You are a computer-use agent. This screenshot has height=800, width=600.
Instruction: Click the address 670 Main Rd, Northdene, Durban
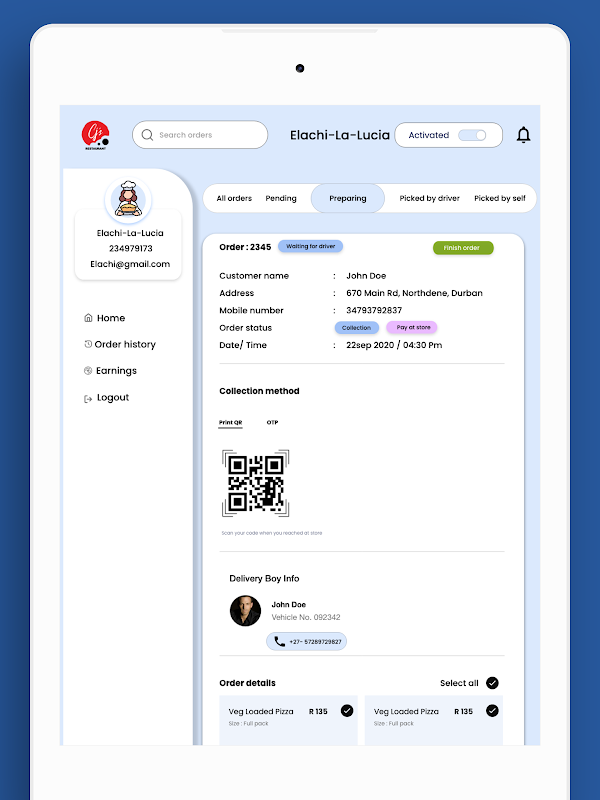(x=414, y=293)
